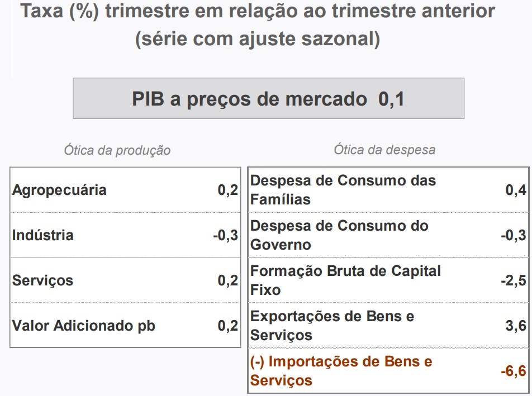The width and height of the screenshot is (532, 396).
Task: Select the 'Agropecuária' row label
Action: pos(59,190)
